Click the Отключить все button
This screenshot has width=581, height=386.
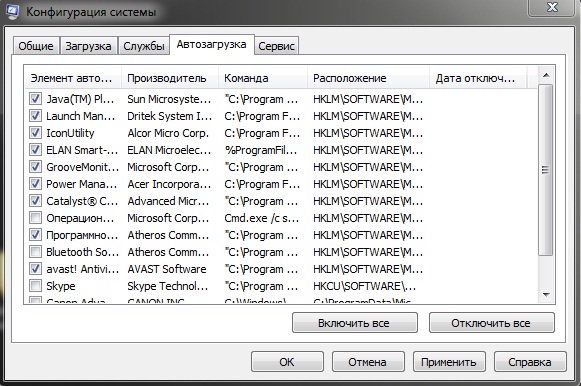pos(491,323)
